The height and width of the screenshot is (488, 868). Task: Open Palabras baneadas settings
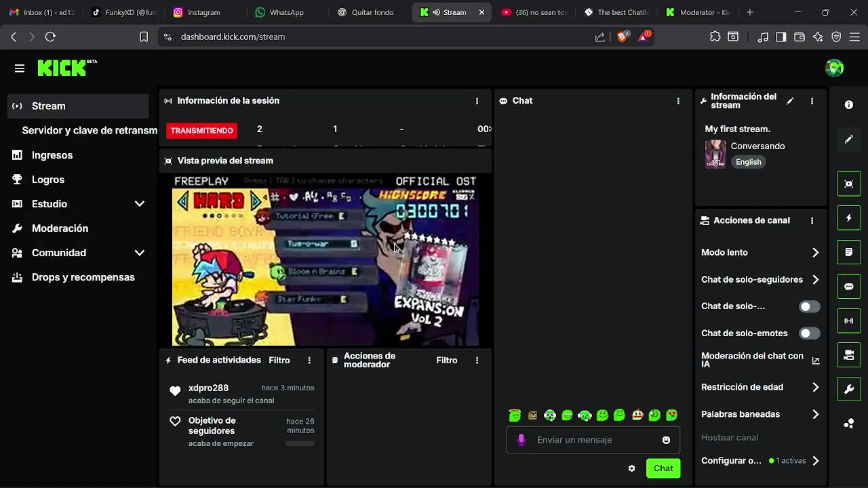pos(760,414)
